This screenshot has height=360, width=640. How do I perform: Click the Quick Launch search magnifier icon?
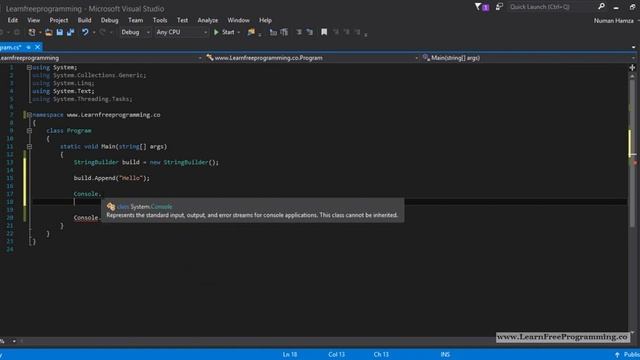click(x=601, y=7)
